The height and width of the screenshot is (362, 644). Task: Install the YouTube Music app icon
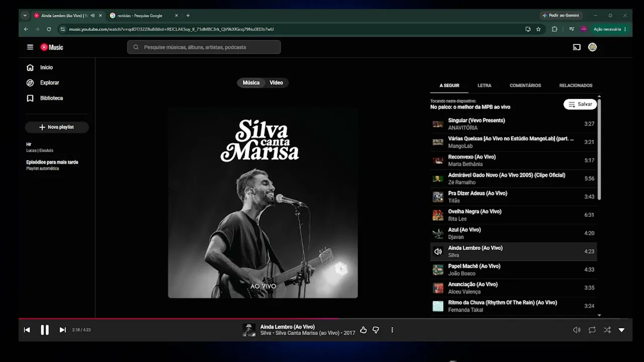[x=528, y=29]
